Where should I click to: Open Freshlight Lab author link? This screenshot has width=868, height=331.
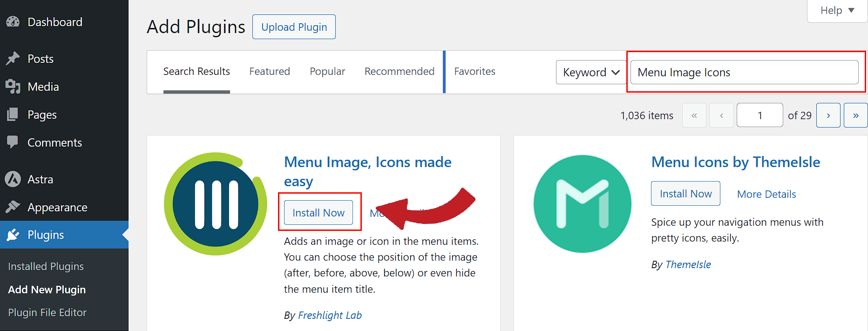330,315
